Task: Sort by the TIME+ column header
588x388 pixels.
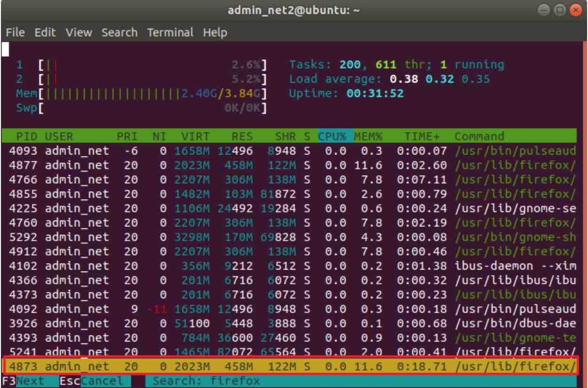Action: coord(423,137)
